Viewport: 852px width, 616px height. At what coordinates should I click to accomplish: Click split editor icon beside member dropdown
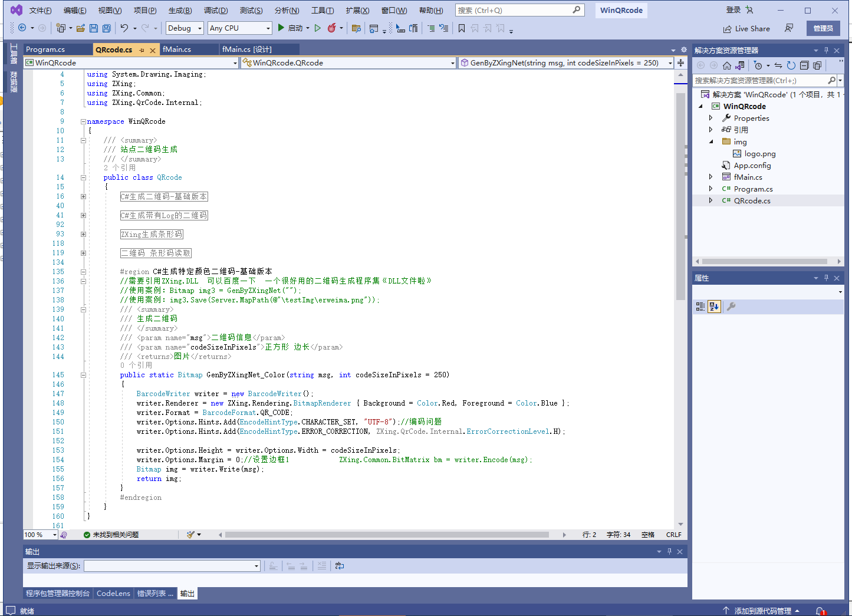pos(680,62)
